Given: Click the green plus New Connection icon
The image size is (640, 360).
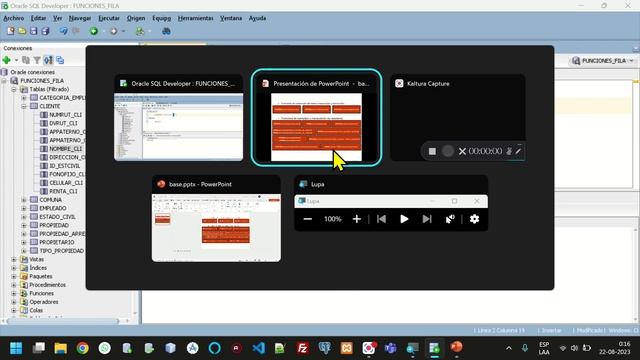Looking at the screenshot, I should (7, 60).
